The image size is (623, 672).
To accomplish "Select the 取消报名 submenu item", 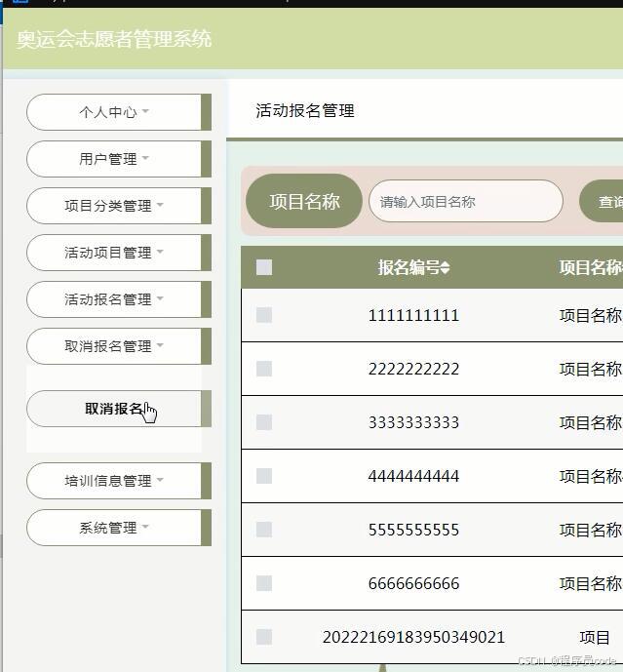I will (119, 409).
